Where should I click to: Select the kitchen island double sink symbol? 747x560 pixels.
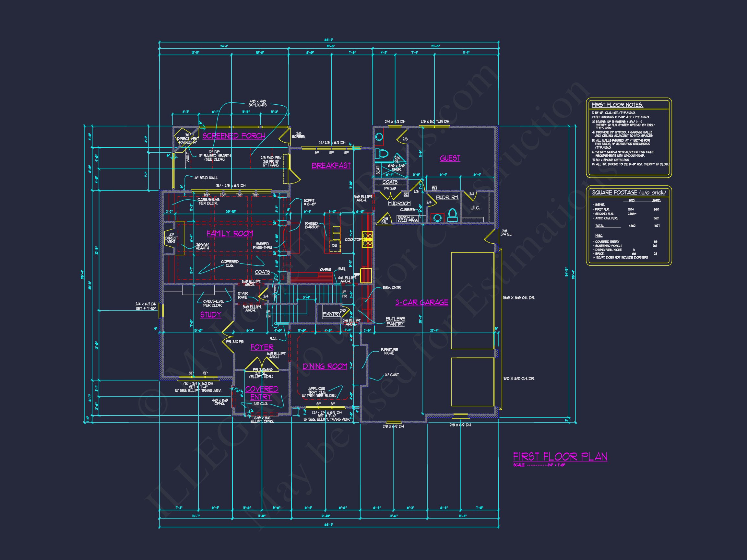coord(336,233)
